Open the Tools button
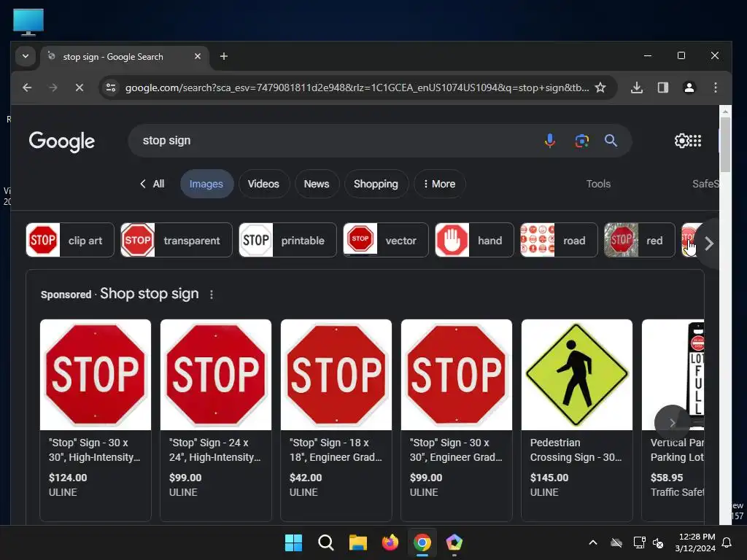747x560 pixels. tap(598, 184)
